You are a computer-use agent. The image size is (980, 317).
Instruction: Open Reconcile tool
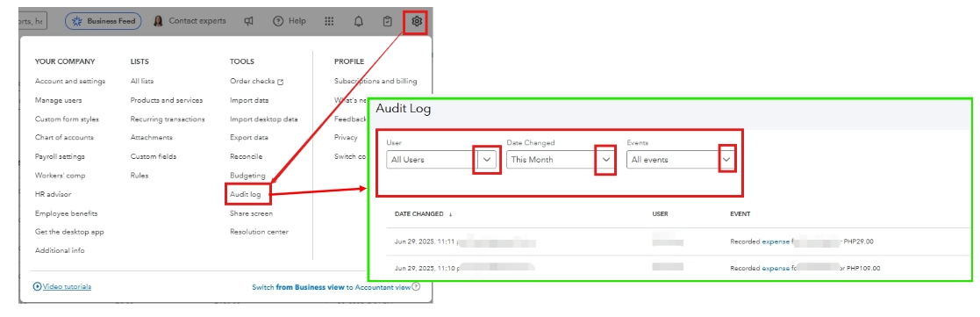coord(247,156)
